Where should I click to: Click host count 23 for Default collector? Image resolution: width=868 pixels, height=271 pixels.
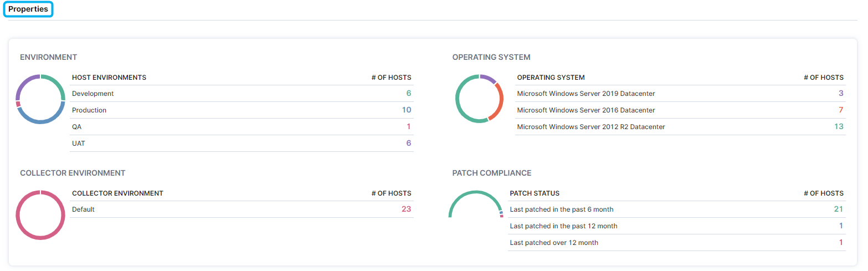406,209
